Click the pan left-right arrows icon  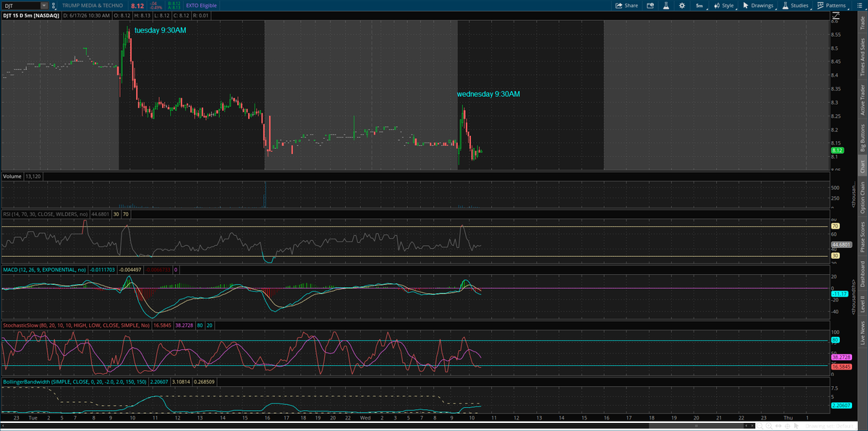[x=778, y=426]
